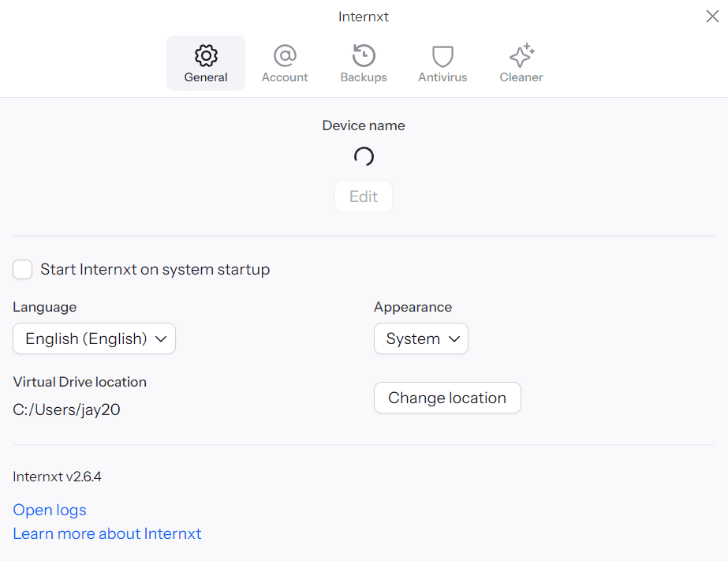The height and width of the screenshot is (561, 728).
Task: Click the Account @ symbol icon
Action: click(x=285, y=55)
